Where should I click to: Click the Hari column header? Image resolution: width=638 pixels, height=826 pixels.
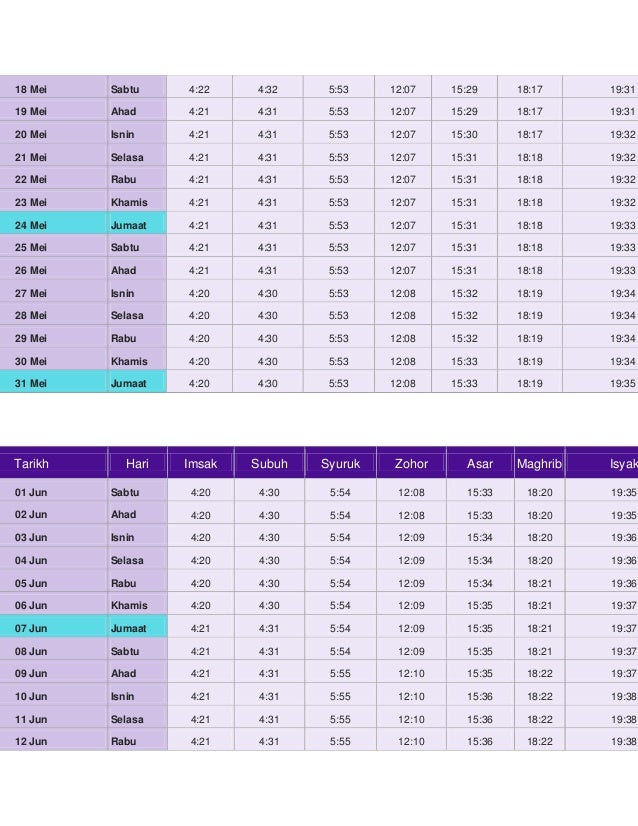[137, 464]
